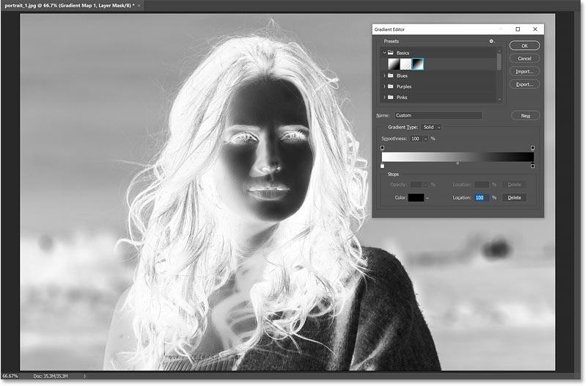Delete the selected color stop
The width and height of the screenshot is (588, 386).
point(514,198)
